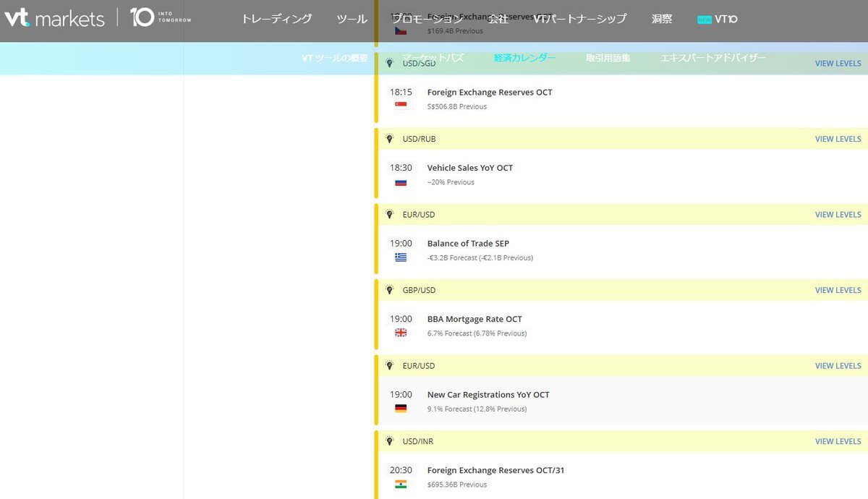Click the Russia flag icon
This screenshot has height=499, width=868.
pos(401,182)
